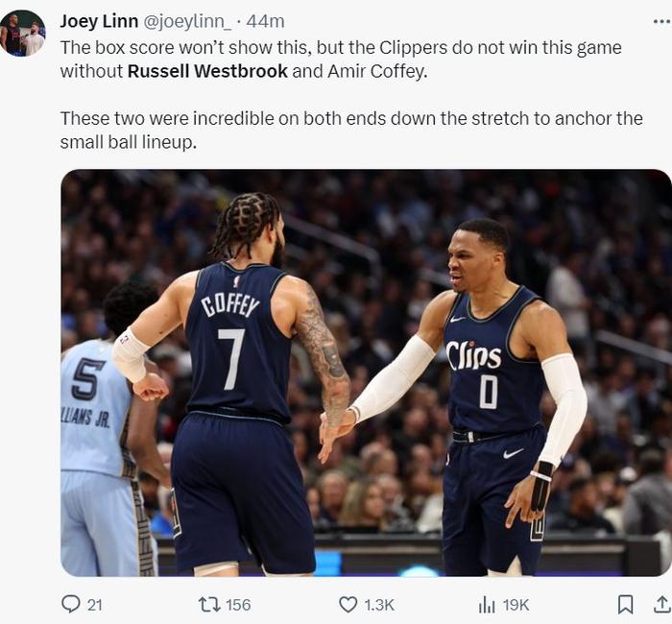Open the @joeylinn_ handle link
This screenshot has width=672, height=624.
186,21
